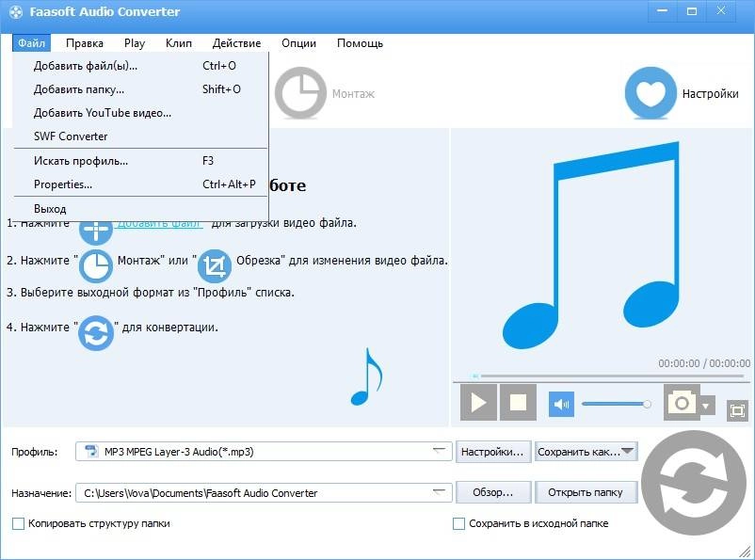Screen dimensions: 755x560
Task: Open the Файл menu
Action: [31, 43]
